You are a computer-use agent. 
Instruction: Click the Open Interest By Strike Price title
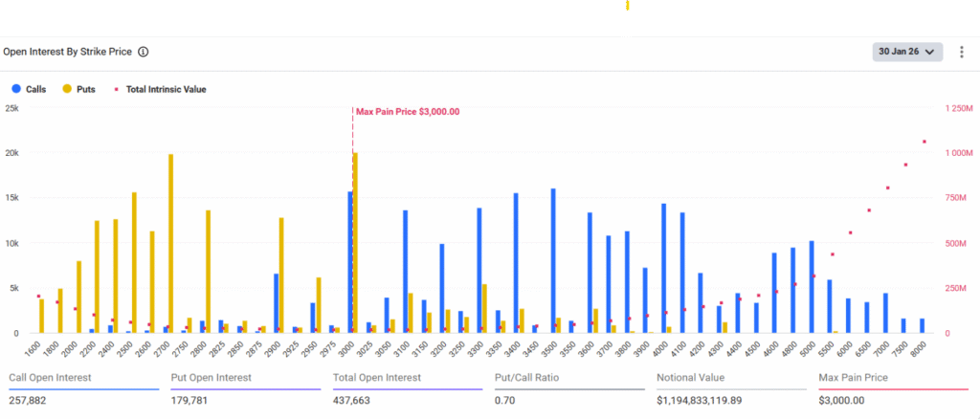[x=67, y=52]
